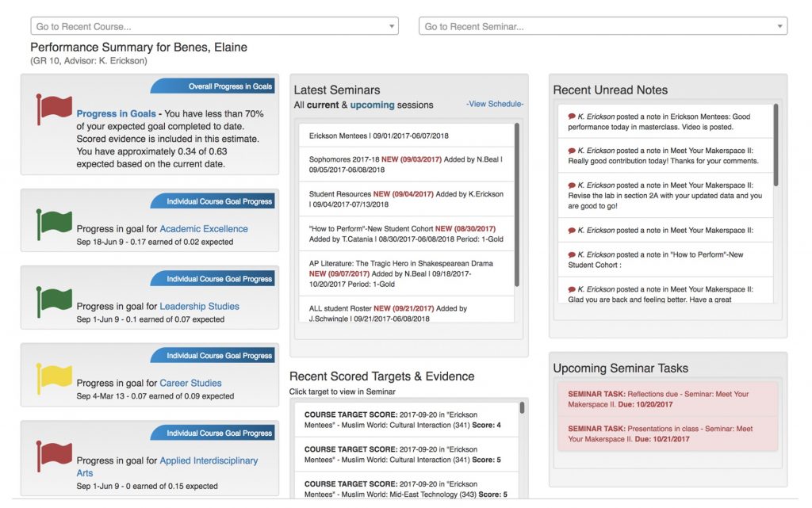812x508 pixels.
Task: Click the yellow flag for Career Studies
Action: click(54, 379)
